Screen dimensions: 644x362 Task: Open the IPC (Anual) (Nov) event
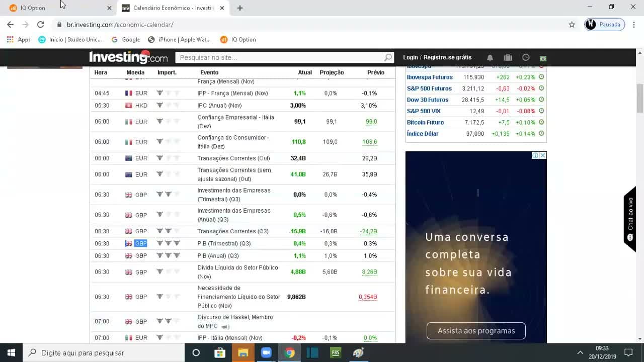coord(219,106)
